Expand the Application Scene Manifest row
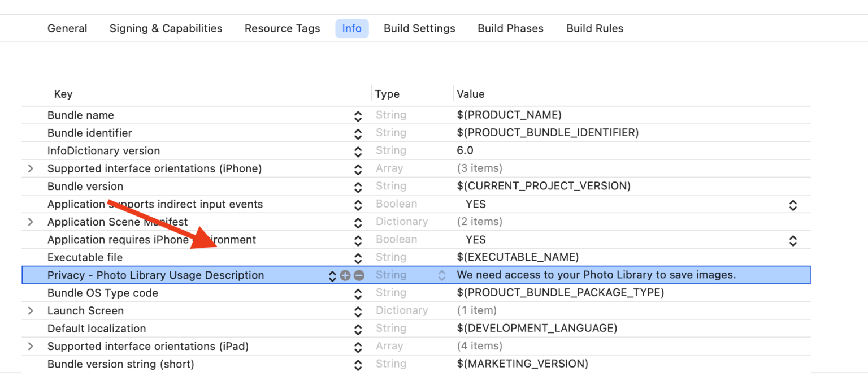 click(31, 222)
